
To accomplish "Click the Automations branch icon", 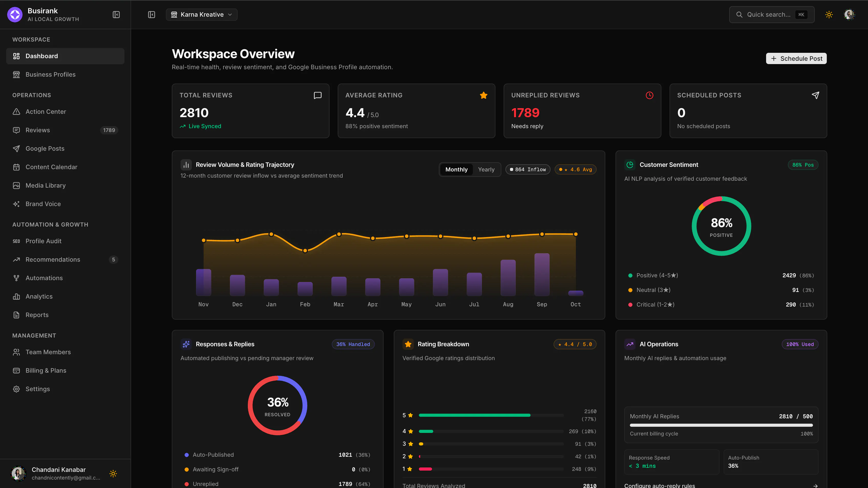I will point(16,278).
